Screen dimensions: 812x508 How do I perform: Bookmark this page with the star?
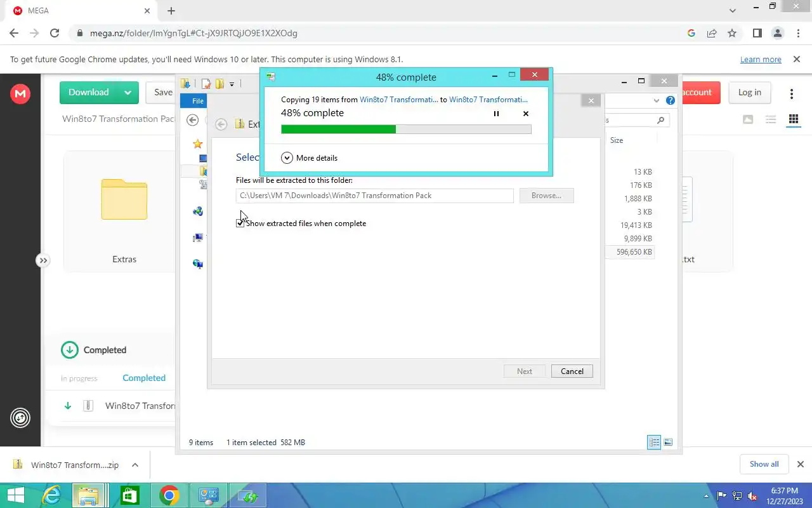(x=732, y=33)
